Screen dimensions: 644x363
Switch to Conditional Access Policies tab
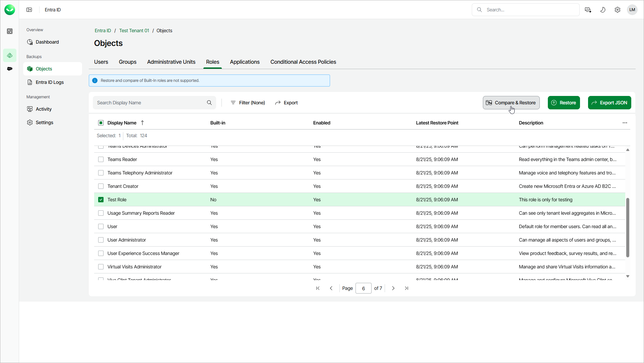303,62
